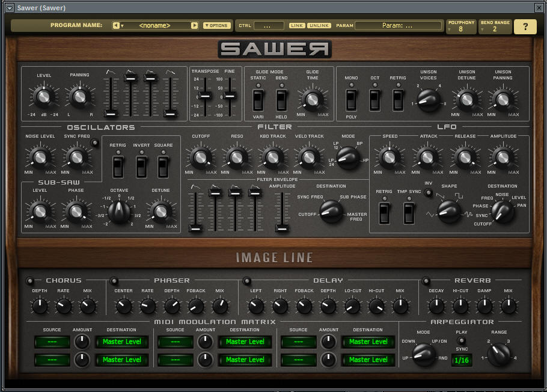Image resolution: width=547 pixels, height=392 pixels.
Task: Go to the previous program arrow
Action: tap(115, 26)
